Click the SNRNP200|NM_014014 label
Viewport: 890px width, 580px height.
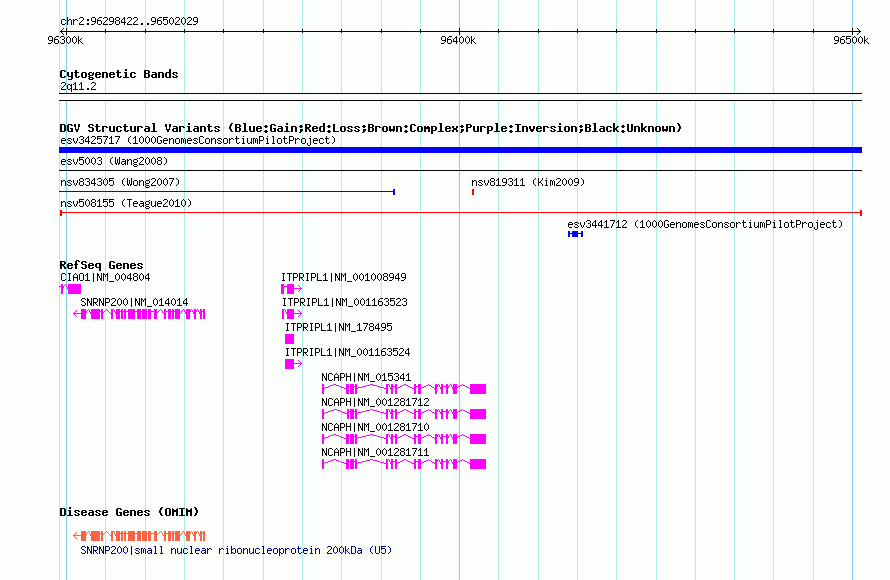[134, 302]
